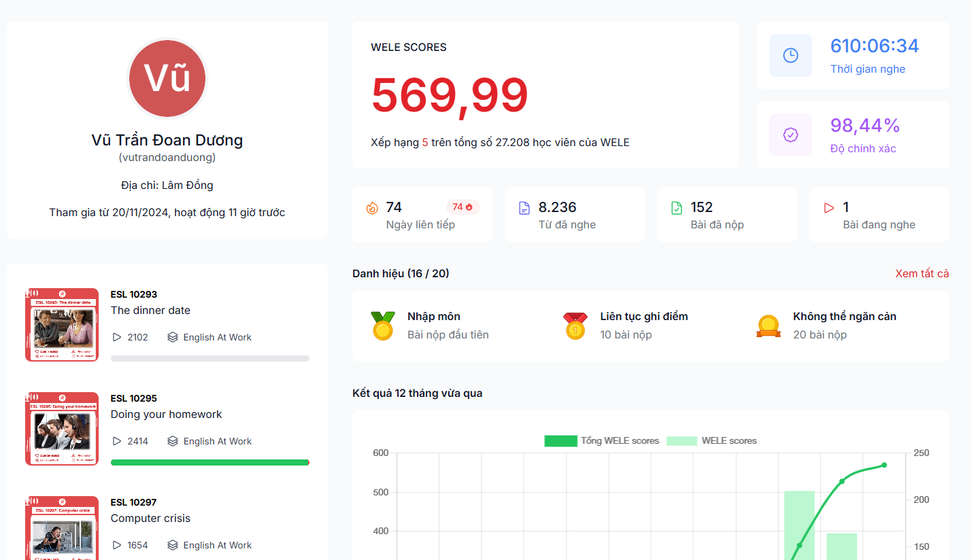Viewport: 972px width, 560px height.
Task: Click the green checked-file icon for Bài đã nộp
Action: point(676,209)
